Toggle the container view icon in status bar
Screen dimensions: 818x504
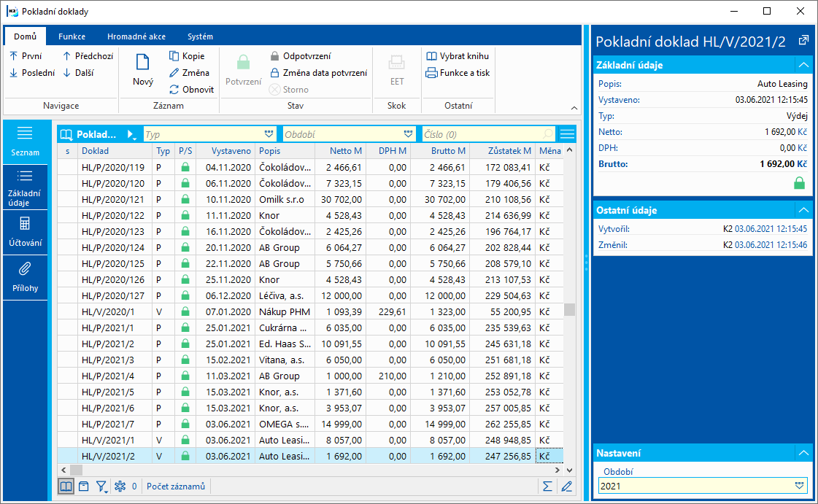point(84,486)
